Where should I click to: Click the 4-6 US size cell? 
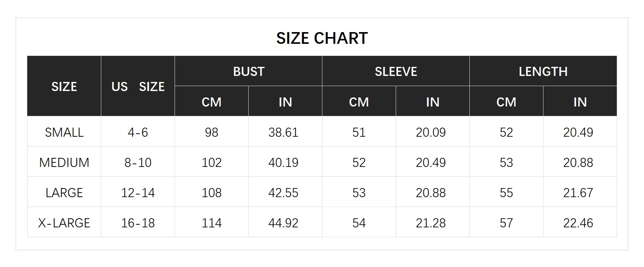(x=138, y=132)
